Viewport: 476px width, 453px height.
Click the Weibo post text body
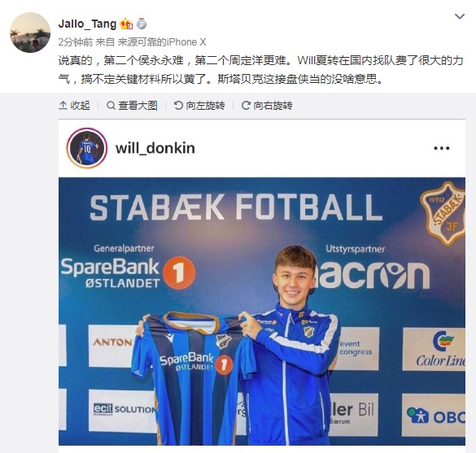click(x=260, y=70)
